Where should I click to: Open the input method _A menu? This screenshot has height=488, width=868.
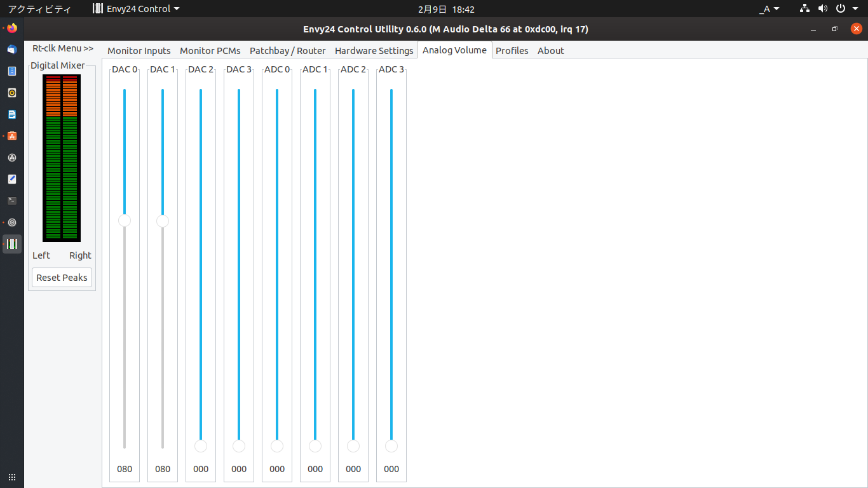click(x=769, y=9)
